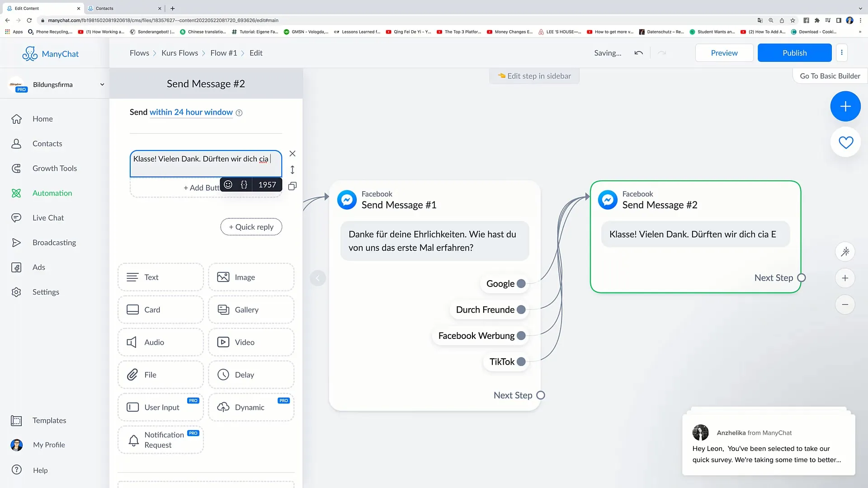This screenshot has height=488, width=868.
Task: Click the Live Chat sidebar icon
Action: 16,217
